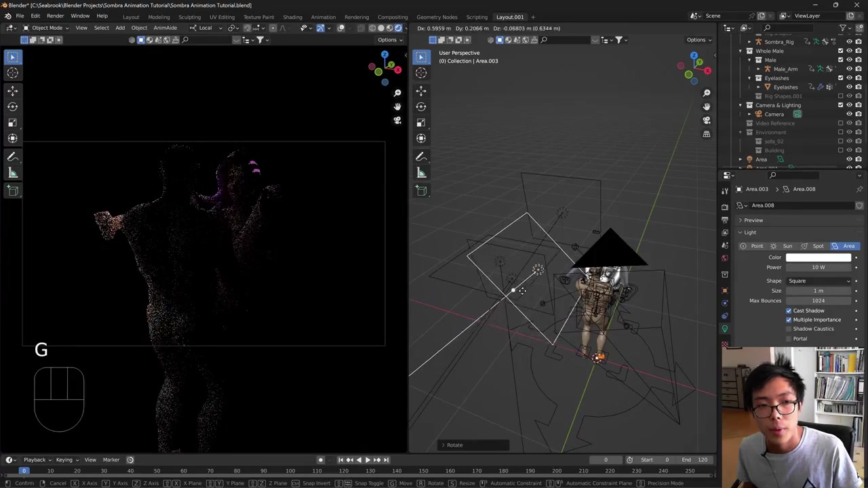
Task: Play the animation in the timeline
Action: click(368, 460)
